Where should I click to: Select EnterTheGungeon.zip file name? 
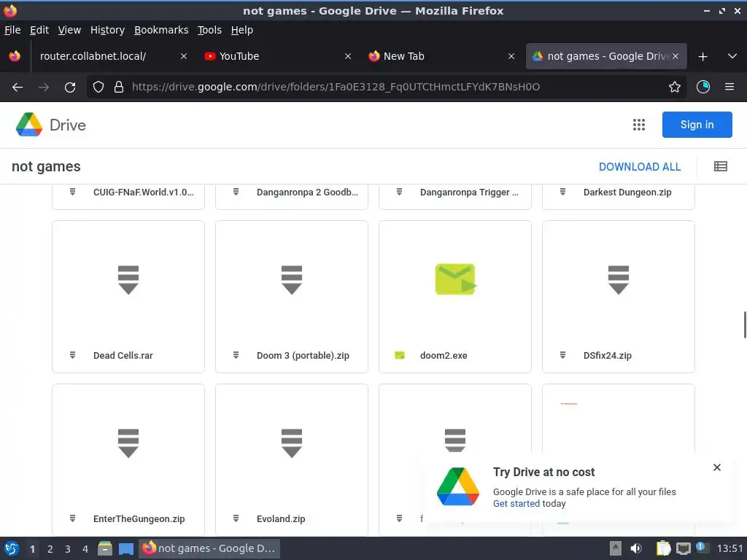139,519
